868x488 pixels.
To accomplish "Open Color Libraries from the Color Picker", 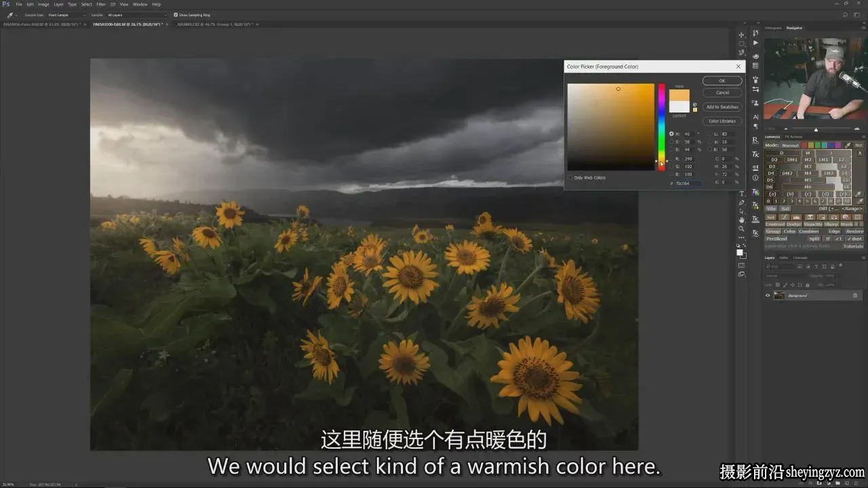I will 722,121.
